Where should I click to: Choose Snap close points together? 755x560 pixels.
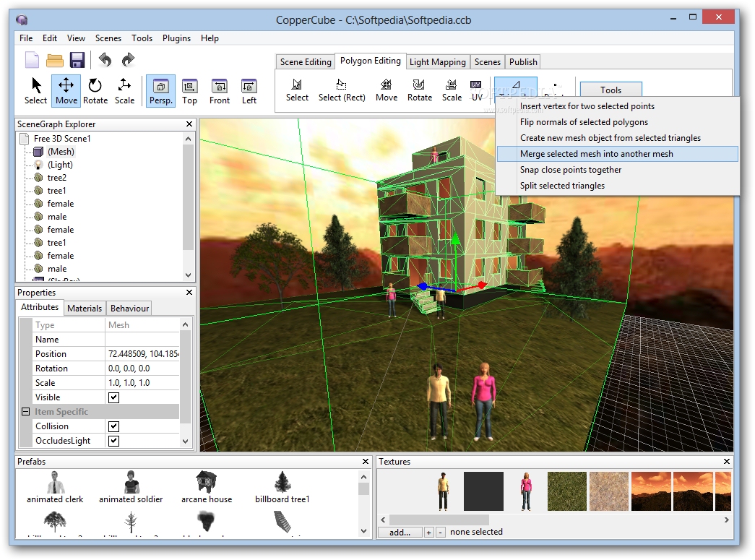[617, 170]
